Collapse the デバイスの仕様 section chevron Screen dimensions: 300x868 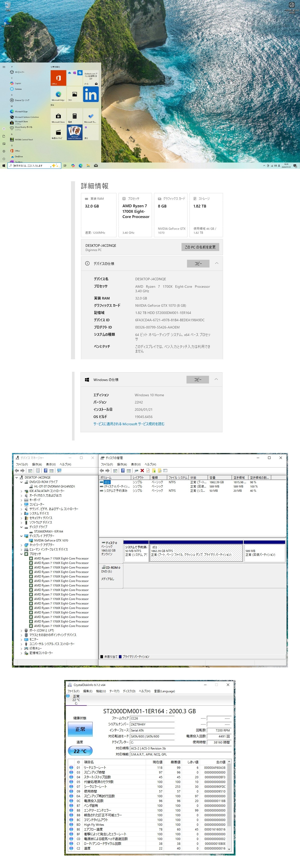coord(217,263)
